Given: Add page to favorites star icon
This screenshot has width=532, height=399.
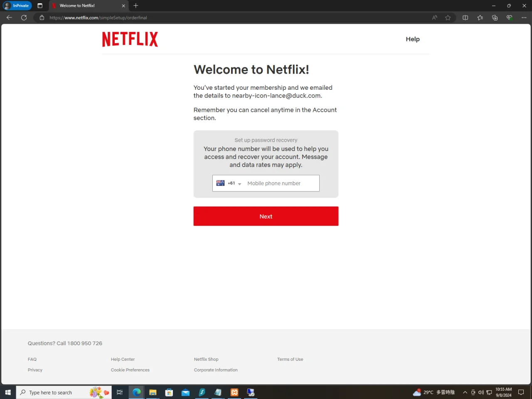Looking at the screenshot, I should tap(448, 17).
